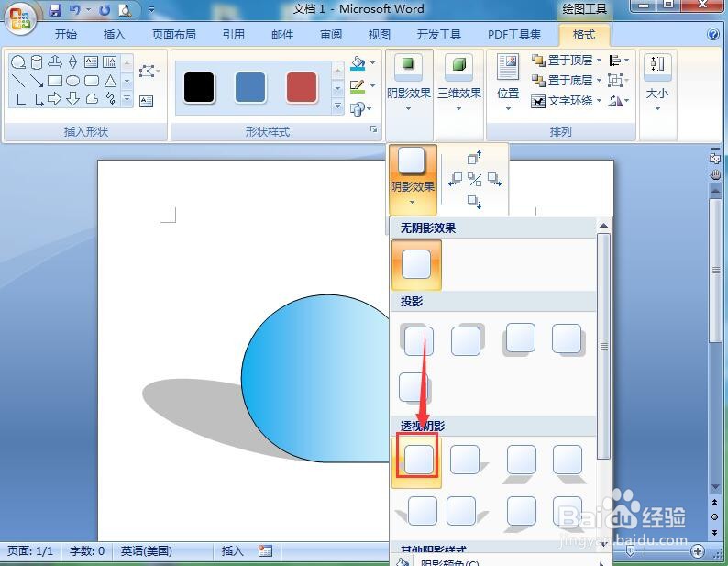Viewport: 728px width, 566px height.
Task: Nudge shadow left
Action: coord(455,180)
